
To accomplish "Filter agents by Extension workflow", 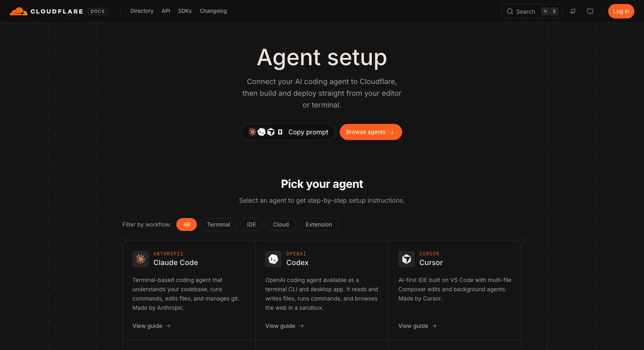I will coord(319,224).
